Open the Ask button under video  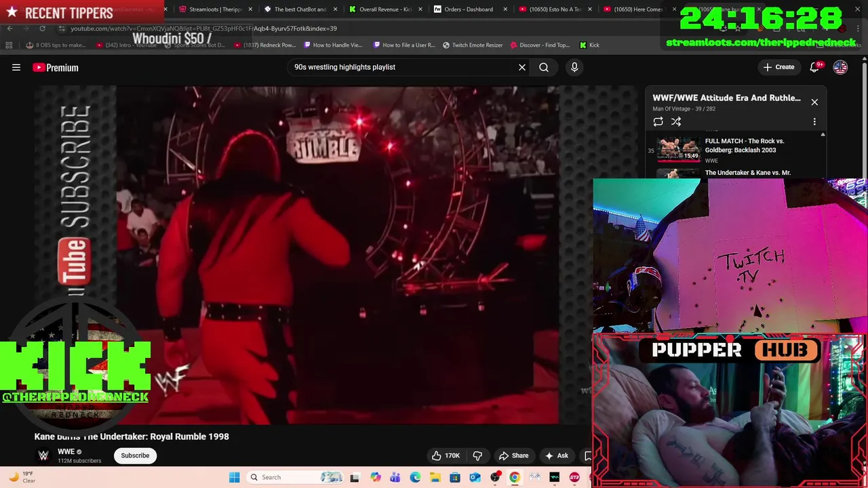(x=557, y=455)
